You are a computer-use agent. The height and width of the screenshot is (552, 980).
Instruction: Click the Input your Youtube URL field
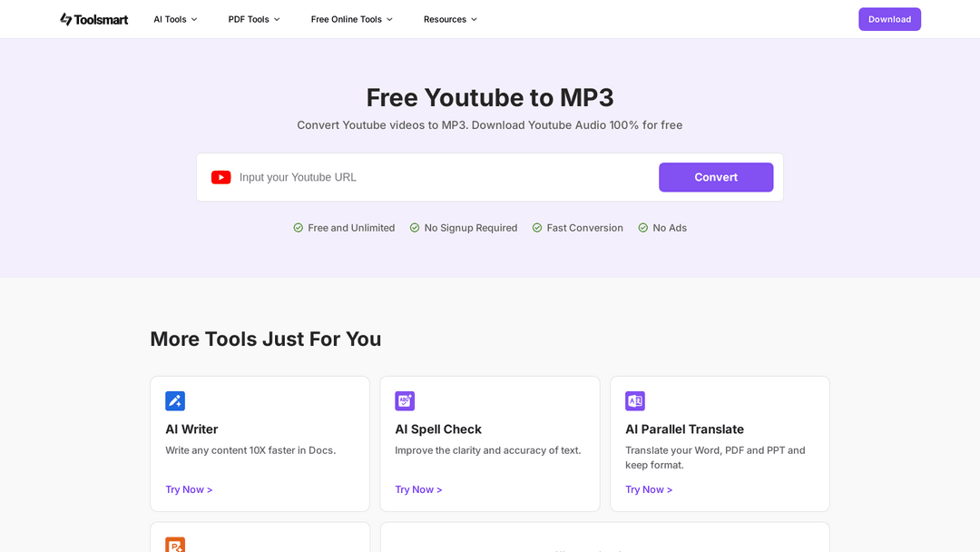click(x=444, y=178)
